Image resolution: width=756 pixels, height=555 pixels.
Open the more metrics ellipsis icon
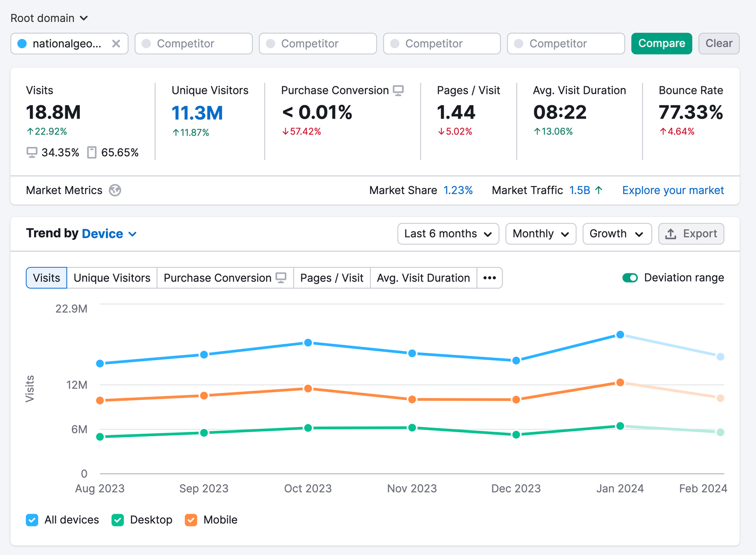(x=490, y=278)
